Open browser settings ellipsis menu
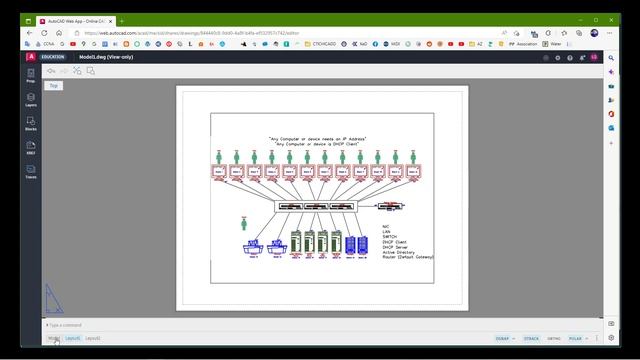The width and height of the screenshot is (640, 360). (609, 33)
